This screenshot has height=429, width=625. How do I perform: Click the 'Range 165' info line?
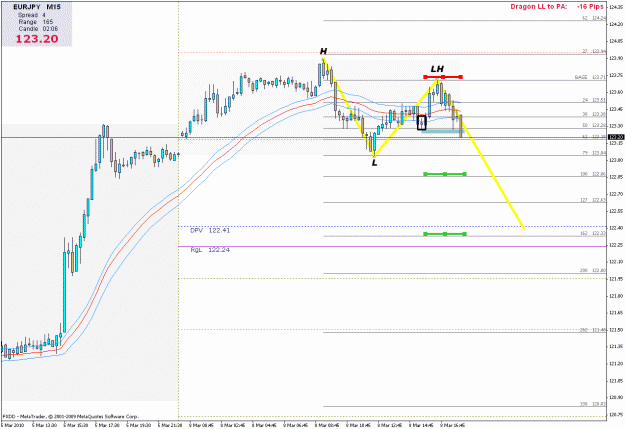click(35, 22)
